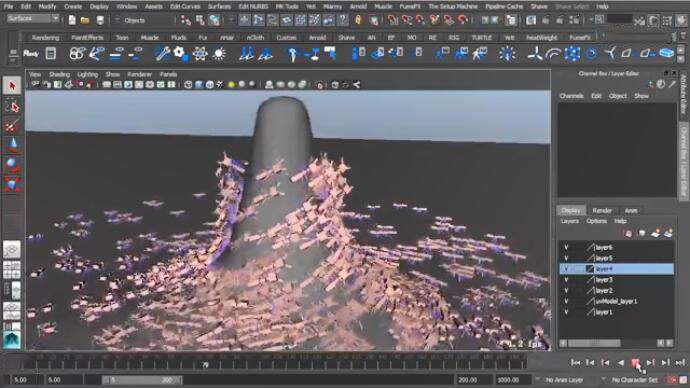690x388 pixels.
Task: Click the sun-shaped shelf icon
Action: [x=219, y=54]
